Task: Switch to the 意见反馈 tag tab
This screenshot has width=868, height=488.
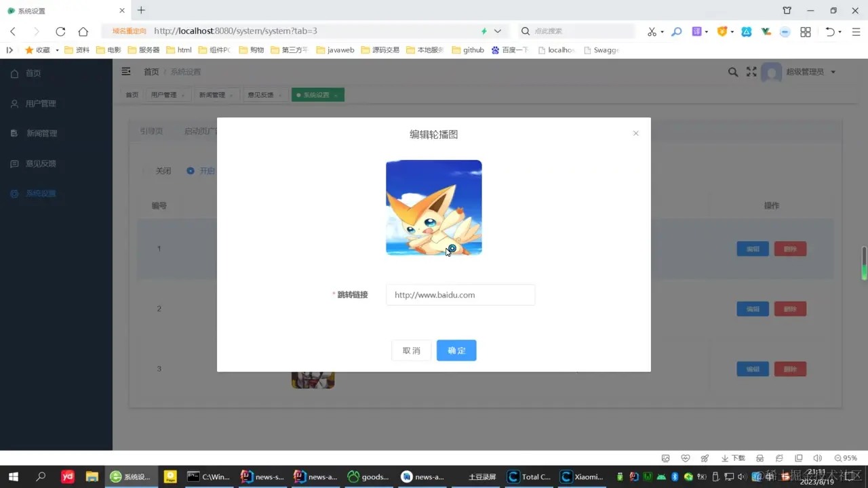Action: (265, 95)
